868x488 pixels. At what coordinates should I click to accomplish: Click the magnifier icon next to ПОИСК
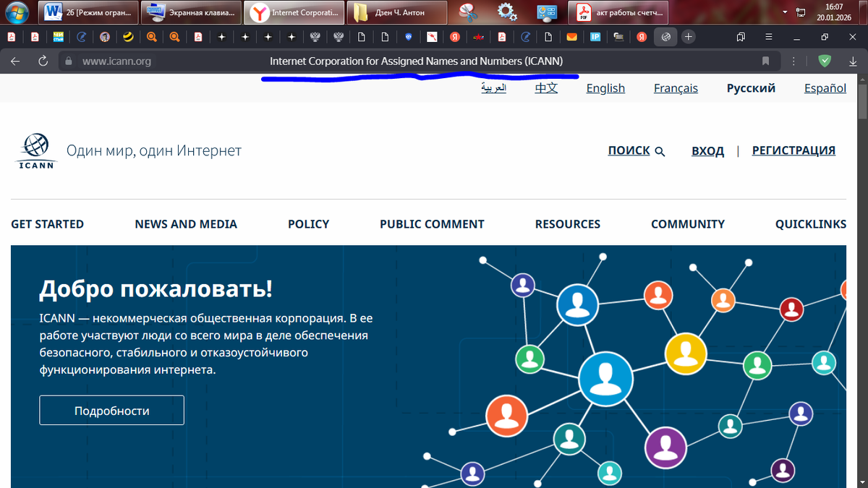click(x=660, y=151)
